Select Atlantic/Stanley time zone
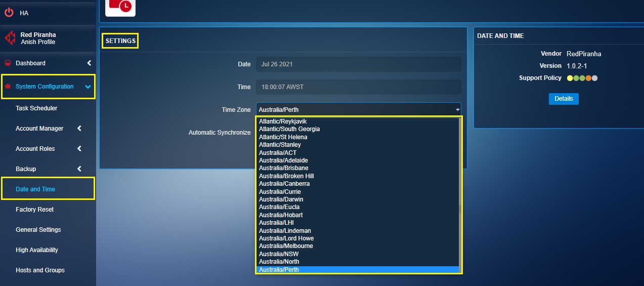This screenshot has width=644, height=286. pos(357,145)
